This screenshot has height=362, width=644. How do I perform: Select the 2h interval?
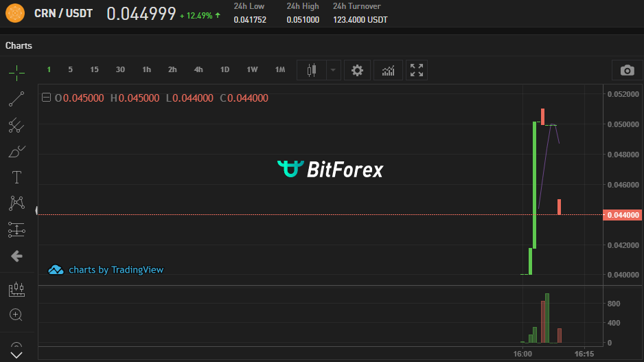pos(172,69)
